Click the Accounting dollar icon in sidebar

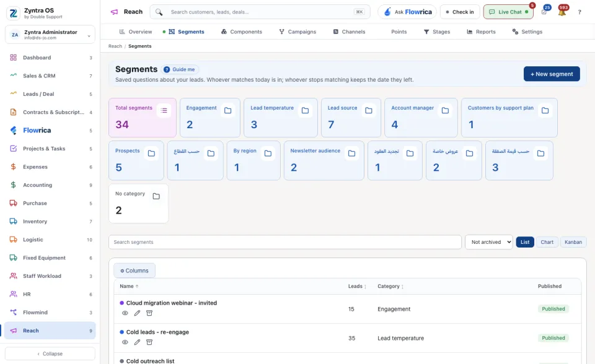pyautogui.click(x=13, y=185)
